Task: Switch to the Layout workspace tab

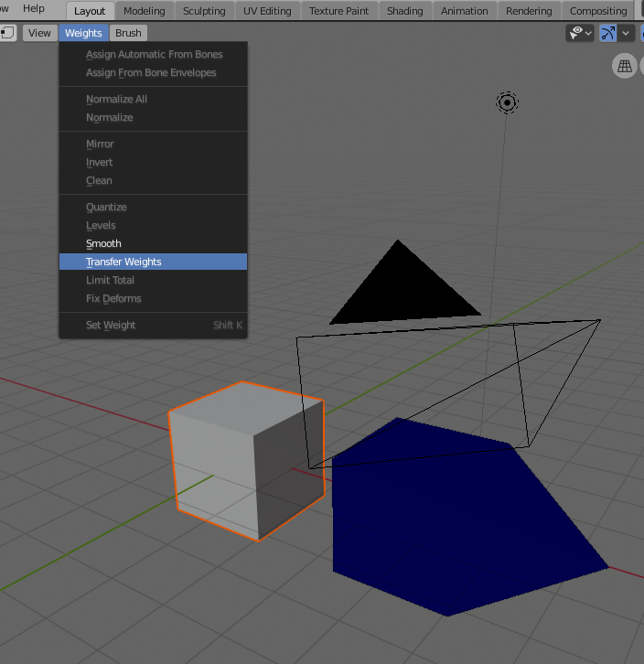Action: 90,11
